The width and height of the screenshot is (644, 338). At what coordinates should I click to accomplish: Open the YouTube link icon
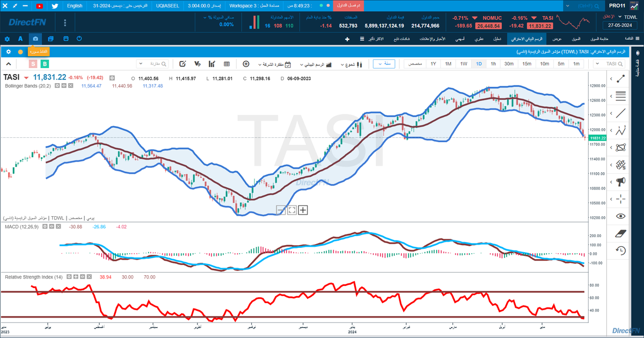click(40, 5)
